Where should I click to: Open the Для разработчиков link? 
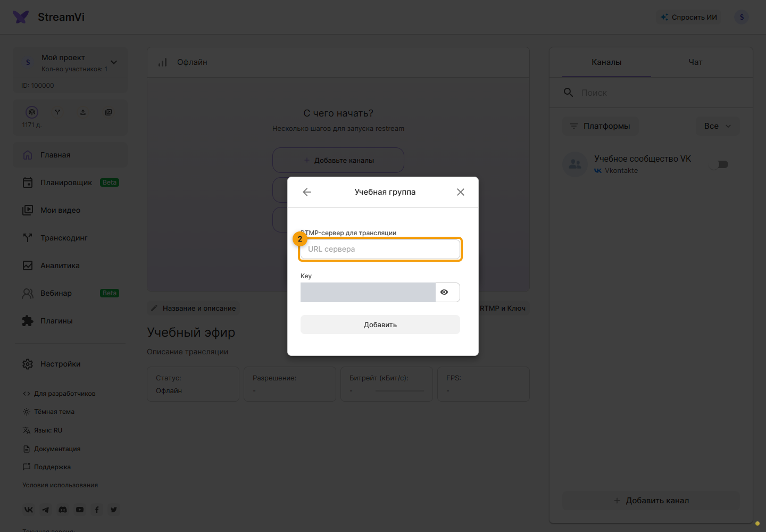[59, 394]
